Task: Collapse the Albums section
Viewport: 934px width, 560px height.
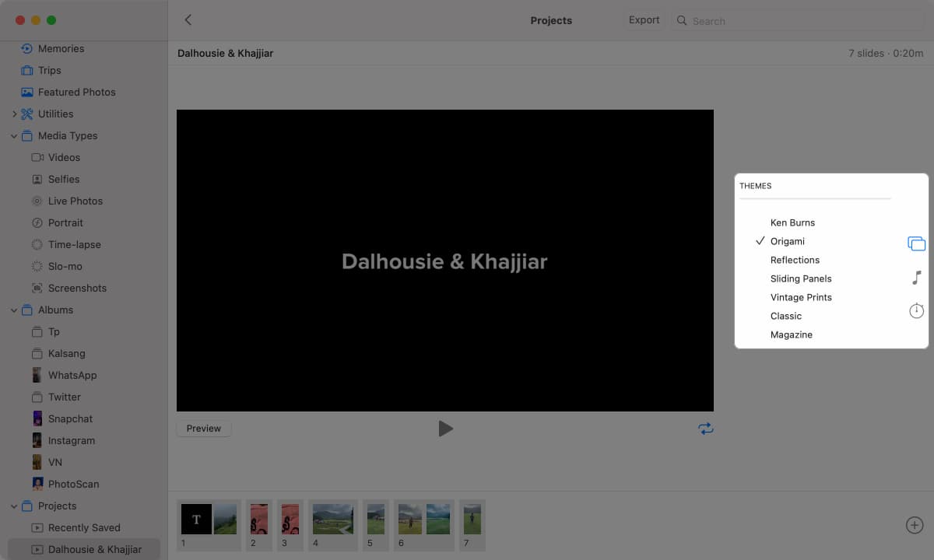Action: click(x=14, y=310)
